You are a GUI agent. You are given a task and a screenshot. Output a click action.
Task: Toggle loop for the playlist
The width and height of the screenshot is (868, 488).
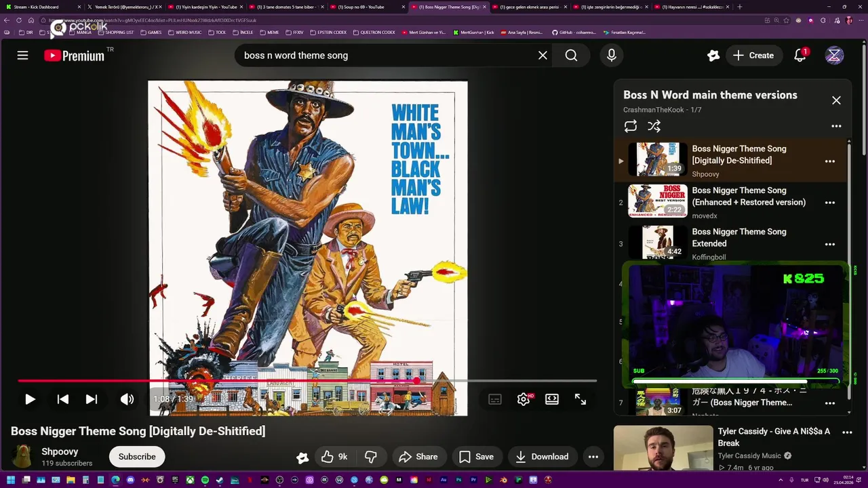pyautogui.click(x=631, y=126)
